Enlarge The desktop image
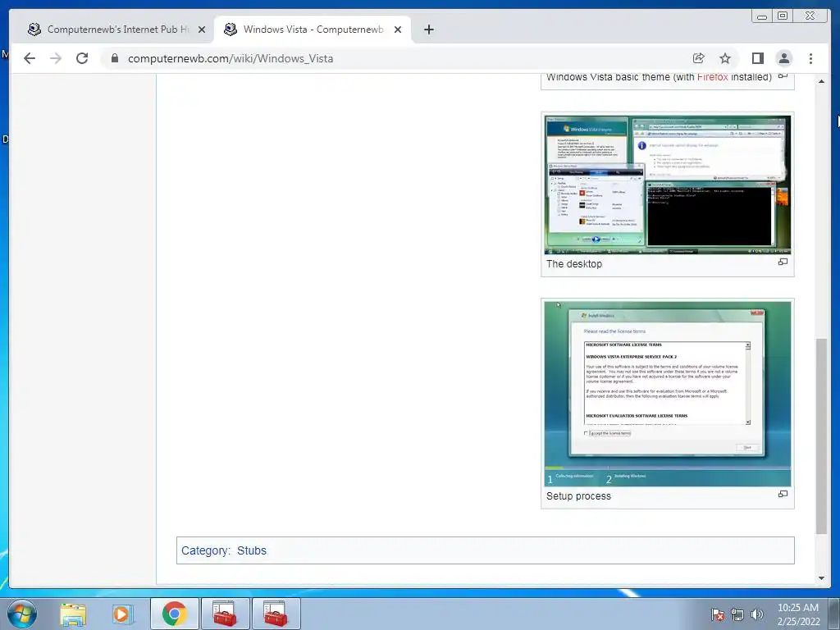The height and width of the screenshot is (630, 840). (x=783, y=262)
